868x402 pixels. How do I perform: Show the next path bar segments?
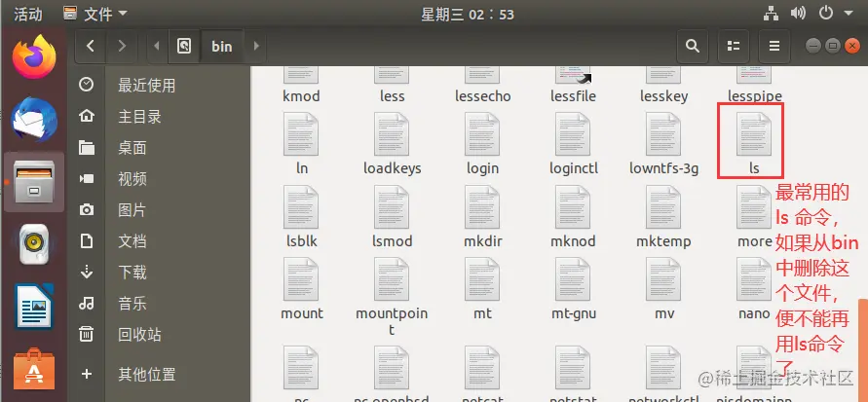256,46
